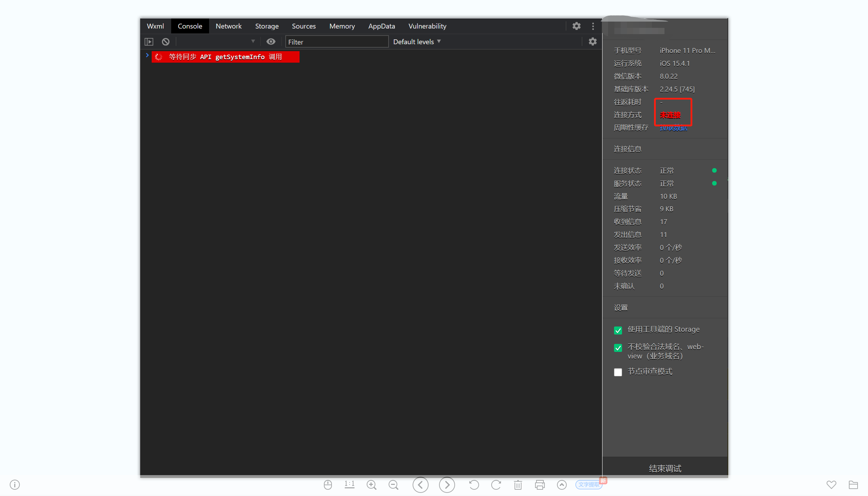Screen dimensions: 868x496
Task: Open the three-dot more options menu
Action: click(x=593, y=26)
